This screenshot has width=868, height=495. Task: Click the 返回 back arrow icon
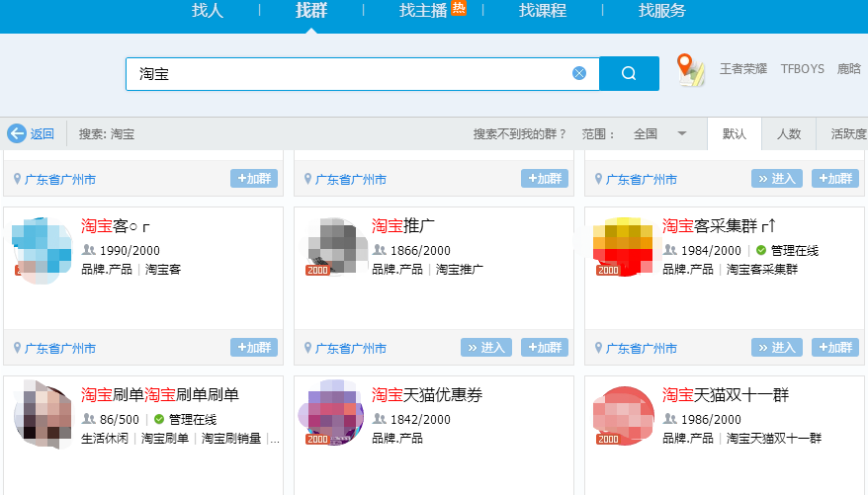pyautogui.click(x=17, y=133)
